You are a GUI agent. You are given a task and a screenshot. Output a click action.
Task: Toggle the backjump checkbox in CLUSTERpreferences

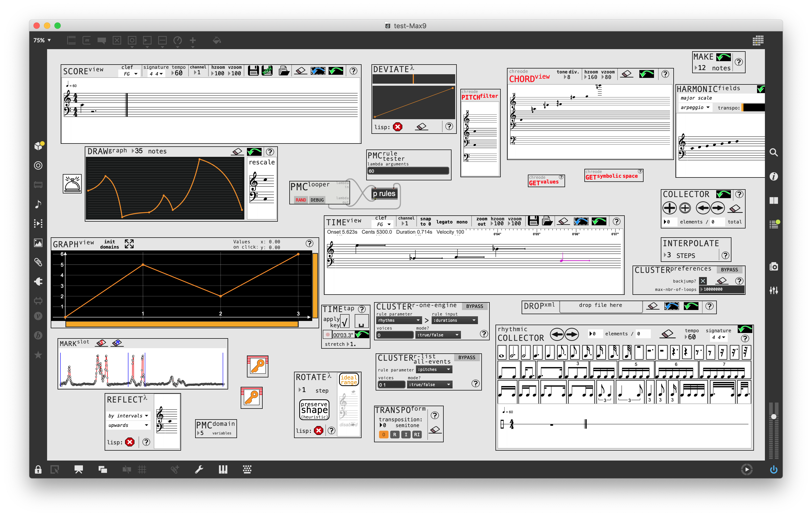click(x=702, y=281)
